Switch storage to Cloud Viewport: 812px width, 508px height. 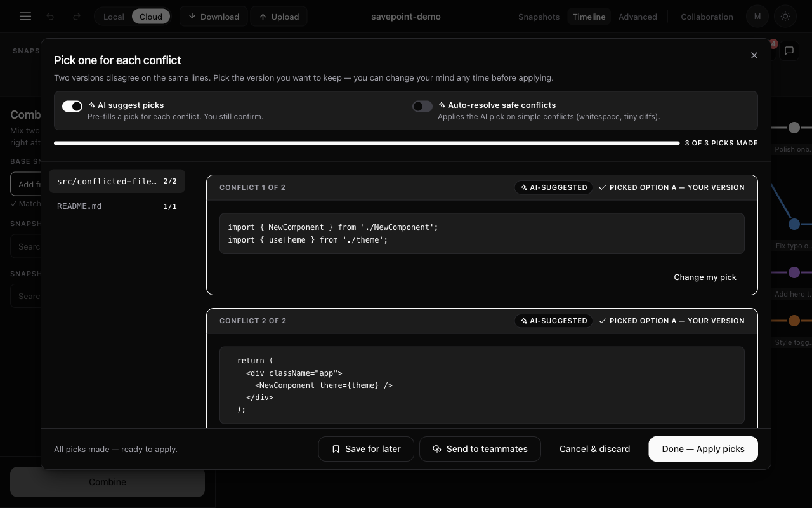151,17
